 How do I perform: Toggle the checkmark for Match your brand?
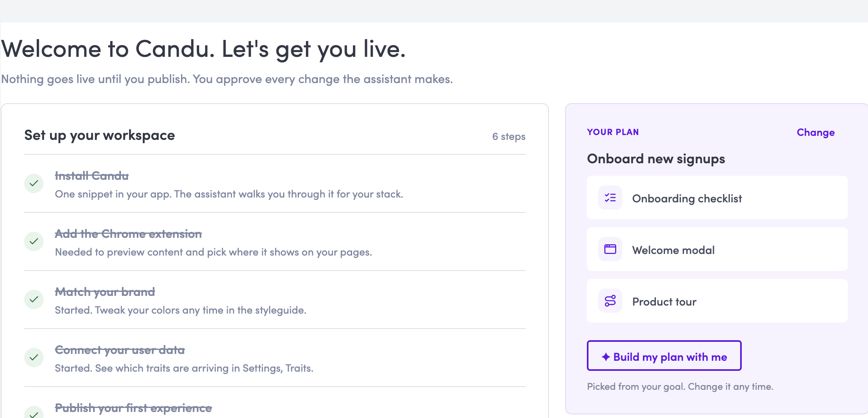(x=34, y=299)
